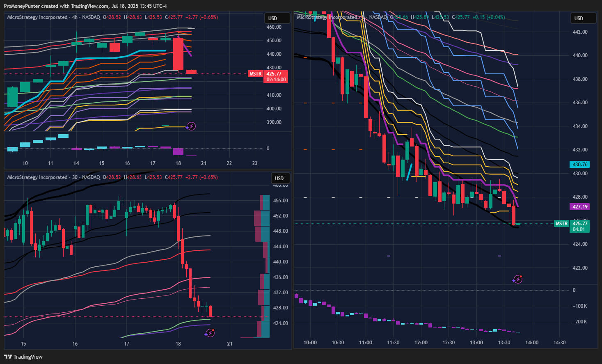Viewport: 602px width, 364px height.
Task: Click the lightning event icon in right intraday chart
Action: [517, 279]
